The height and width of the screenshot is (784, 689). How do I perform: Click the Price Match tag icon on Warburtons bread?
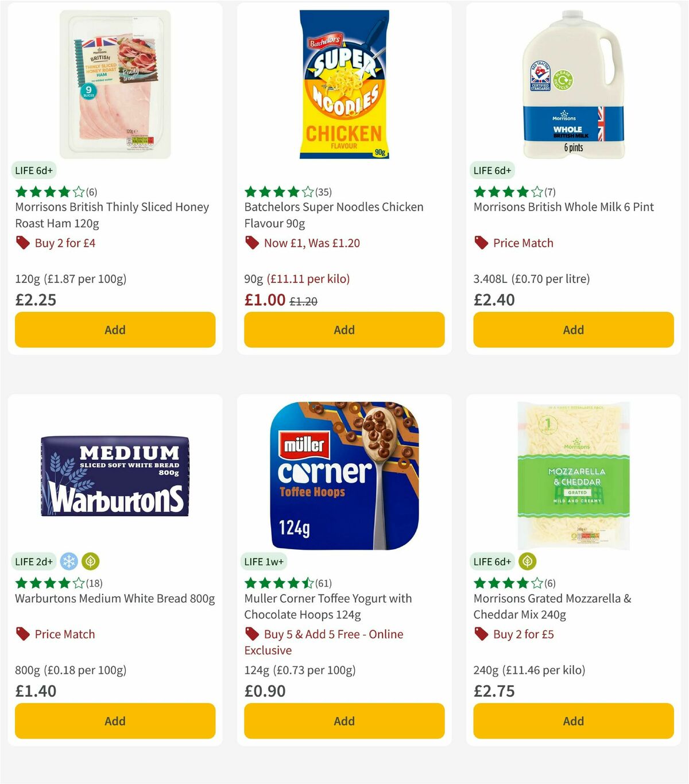23,634
